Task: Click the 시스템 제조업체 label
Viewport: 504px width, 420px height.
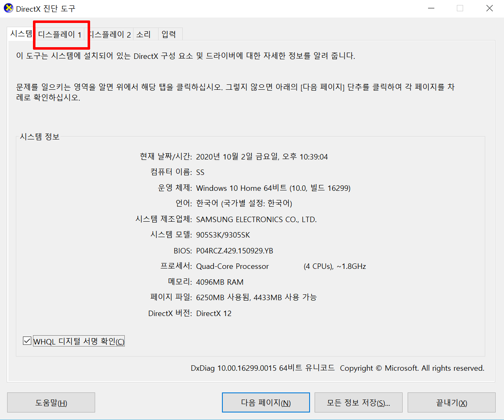Action: pos(164,220)
